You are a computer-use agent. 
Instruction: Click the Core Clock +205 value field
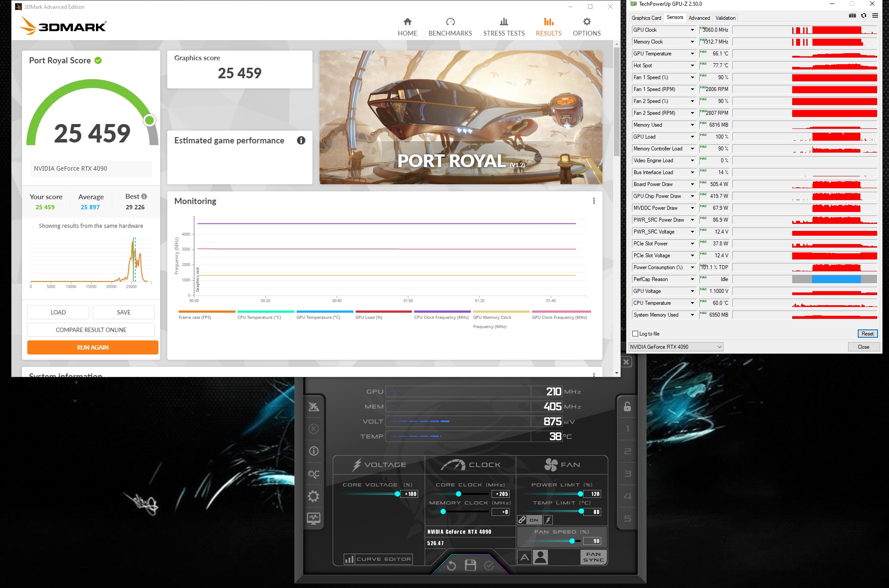tap(501, 494)
